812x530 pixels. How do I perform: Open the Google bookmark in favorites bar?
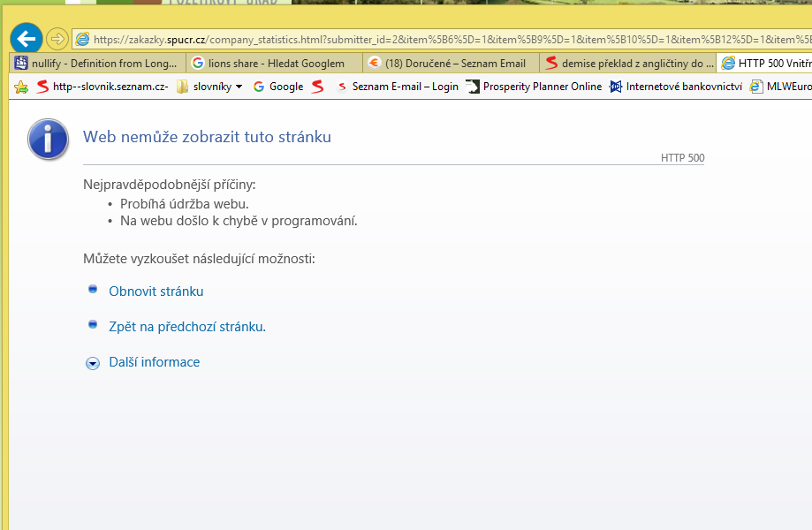278,87
